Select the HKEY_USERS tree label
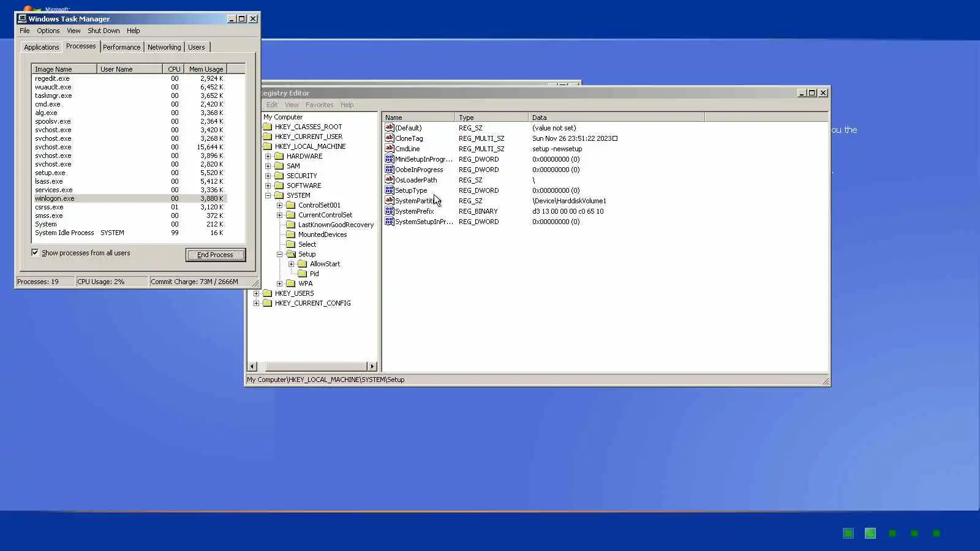 (x=294, y=293)
